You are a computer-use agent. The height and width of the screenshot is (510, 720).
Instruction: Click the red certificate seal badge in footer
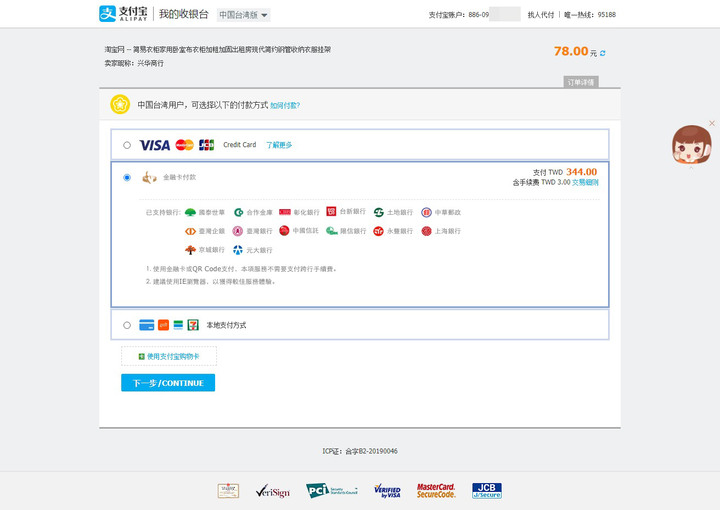[228, 491]
